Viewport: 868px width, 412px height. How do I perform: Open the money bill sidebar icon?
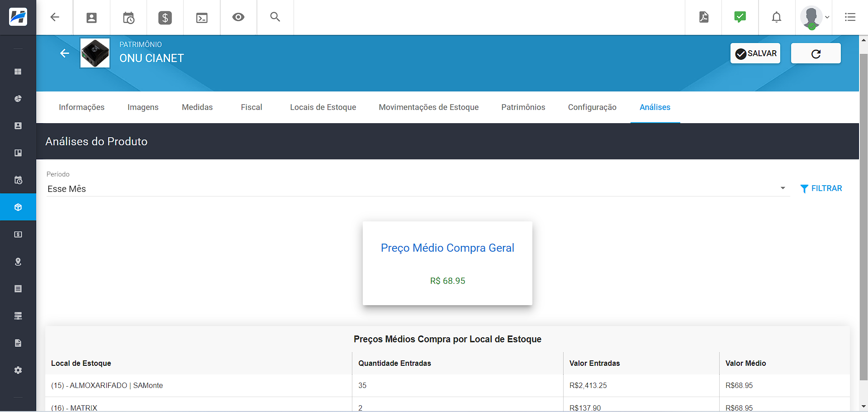(x=18, y=235)
